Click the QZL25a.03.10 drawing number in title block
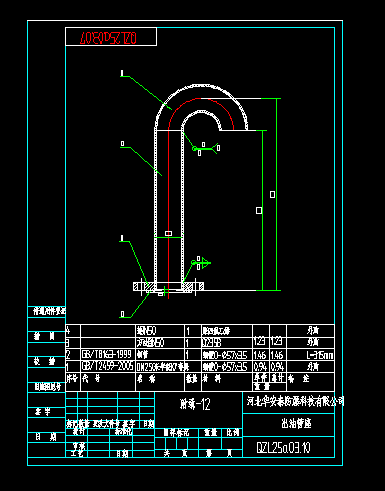 284,448
